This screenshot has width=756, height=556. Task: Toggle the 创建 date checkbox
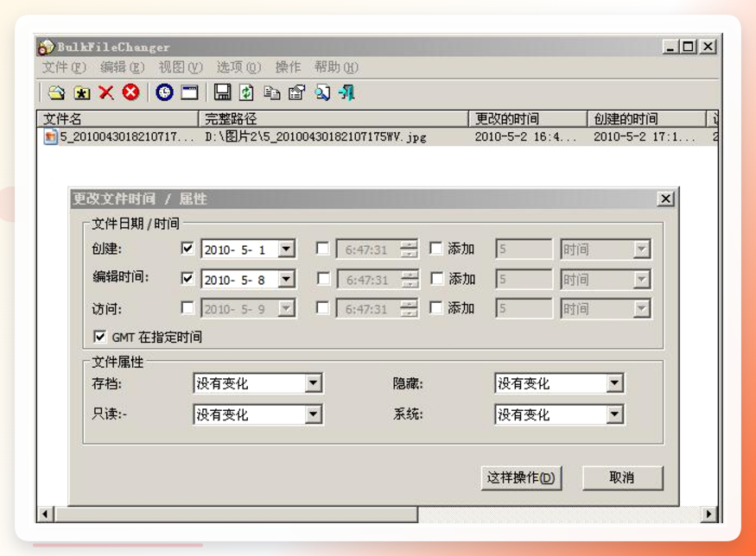187,249
